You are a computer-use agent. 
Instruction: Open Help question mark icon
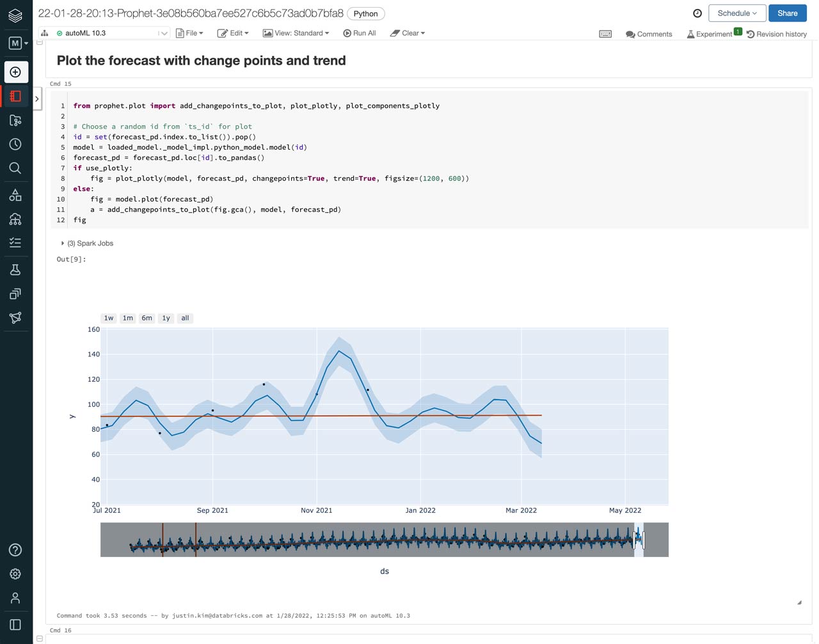[x=15, y=550]
